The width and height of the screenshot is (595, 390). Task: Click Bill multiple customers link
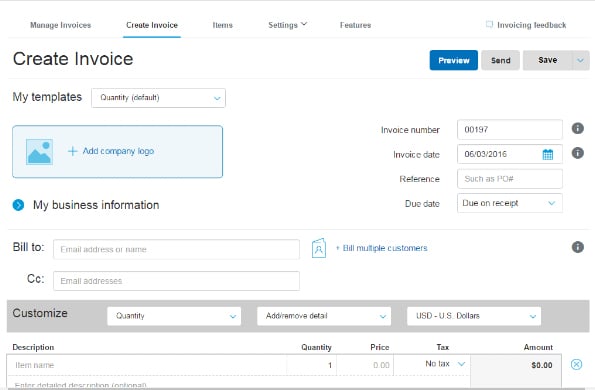tap(382, 248)
